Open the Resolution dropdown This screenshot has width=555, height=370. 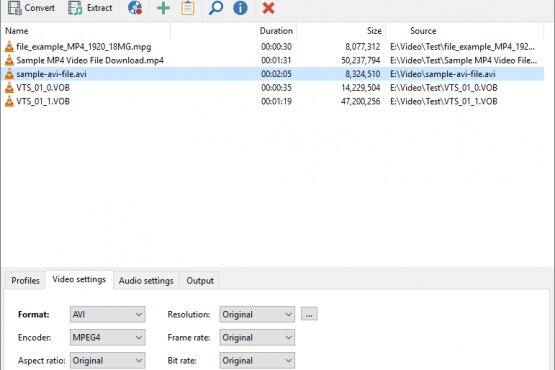(257, 314)
